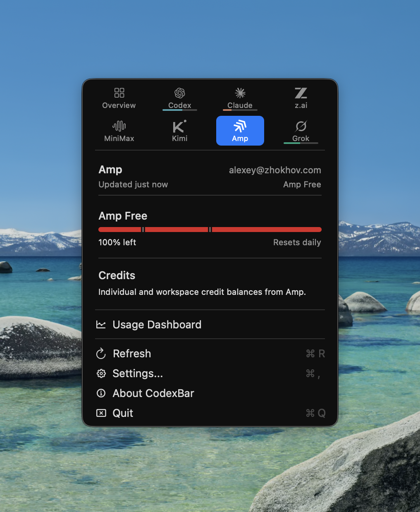Click the bold Amp title heading
Screen dimensions: 420x512
point(110,170)
